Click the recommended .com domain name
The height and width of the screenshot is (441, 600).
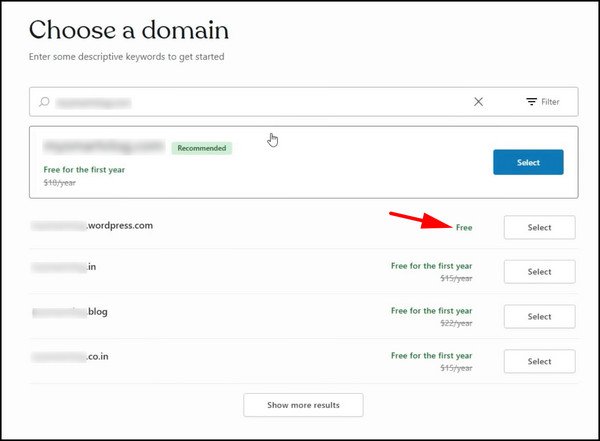coord(104,147)
